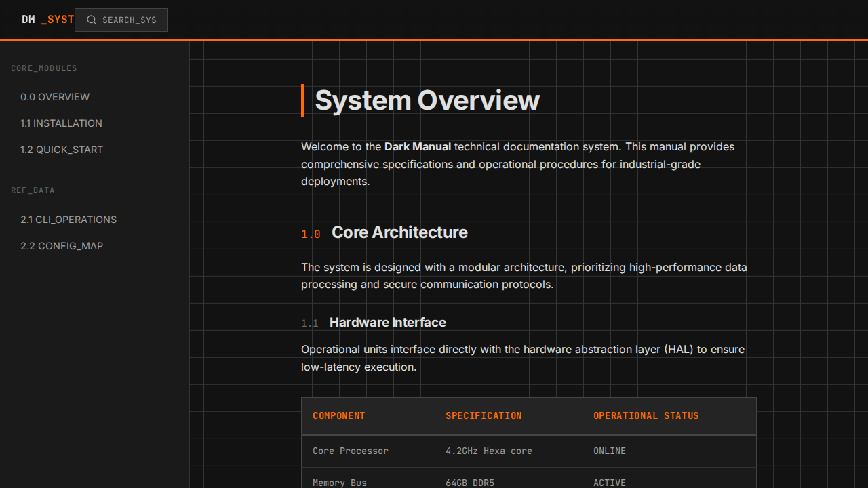Click the magnifier icon in the search box
The height and width of the screenshot is (488, 868).
tap(92, 20)
